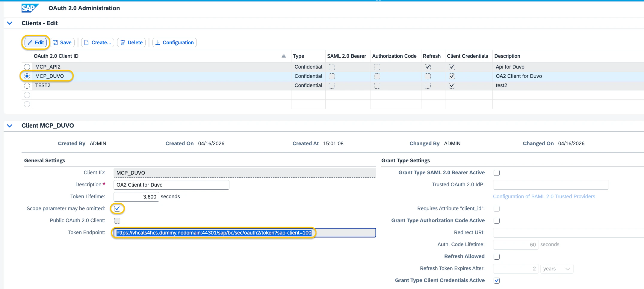Toggle Scope parameter may be omitted checkbox
The width and height of the screenshot is (644, 289).
point(117,208)
